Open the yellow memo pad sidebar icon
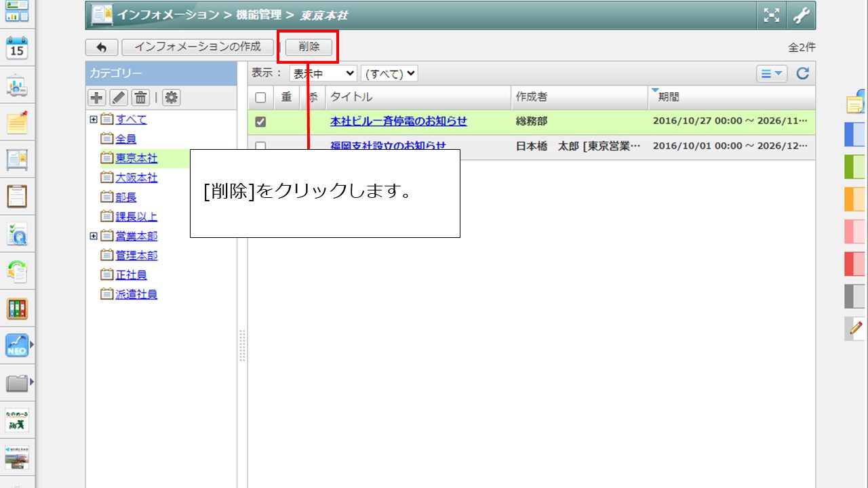 click(17, 123)
